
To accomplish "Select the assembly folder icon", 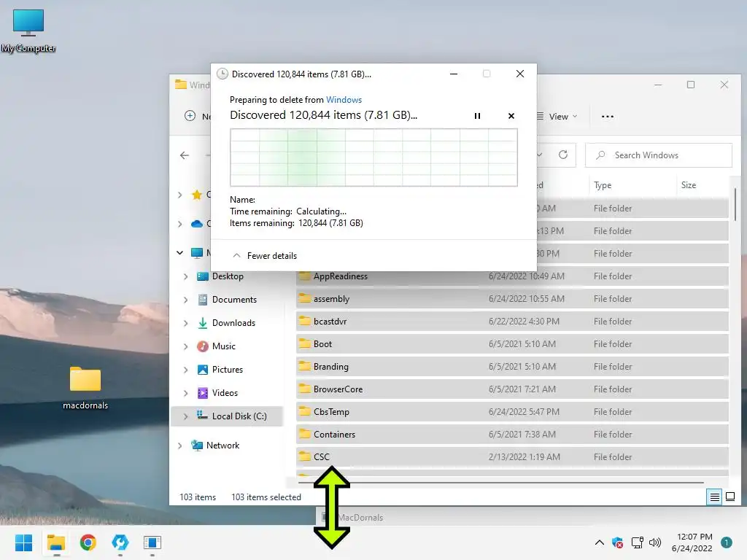I will (x=304, y=298).
